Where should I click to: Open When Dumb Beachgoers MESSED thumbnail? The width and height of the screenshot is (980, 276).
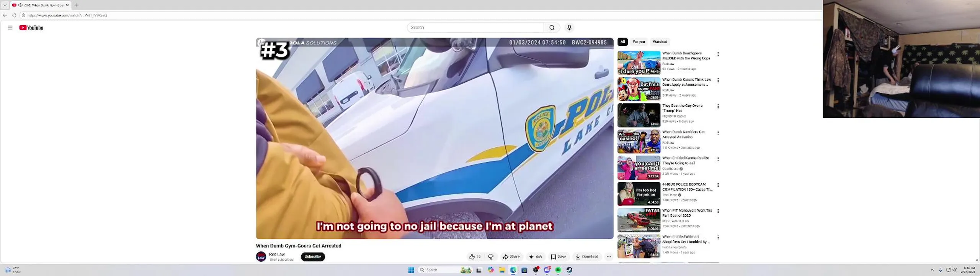639,63
